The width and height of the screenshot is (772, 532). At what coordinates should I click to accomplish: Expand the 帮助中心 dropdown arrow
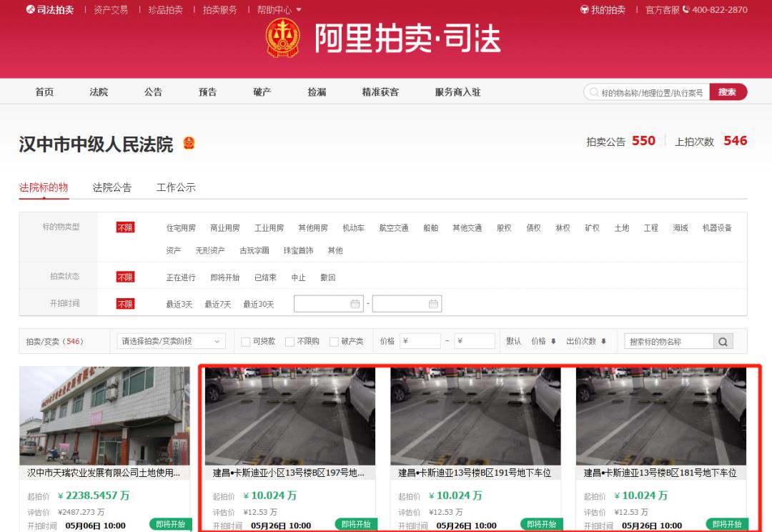pos(299,10)
